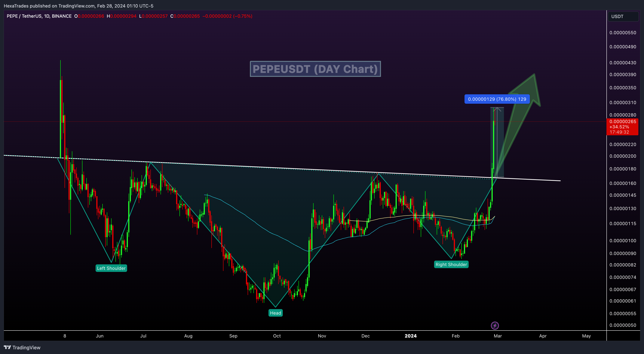
Task: Click the purple lightning bolt event icon
Action: point(495,325)
